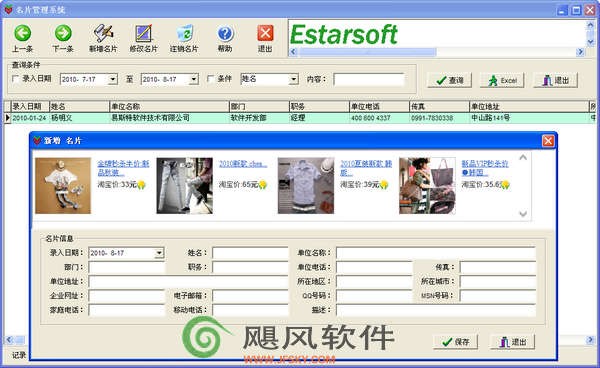600x368 pixels.
Task: Open ad link 2010新款 priced 65元
Action: click(243, 164)
